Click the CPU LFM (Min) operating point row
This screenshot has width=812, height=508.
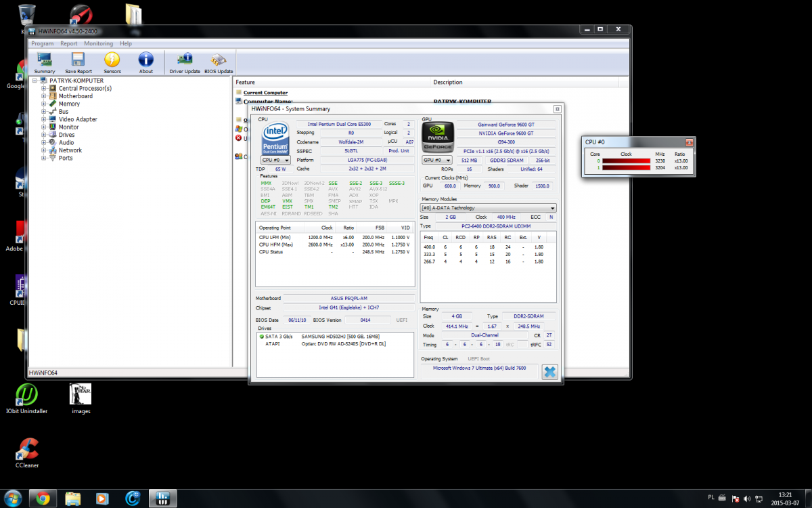[335, 238]
